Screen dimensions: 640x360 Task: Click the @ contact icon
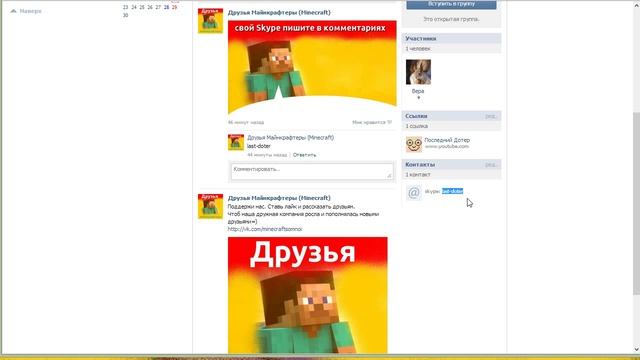(x=413, y=192)
